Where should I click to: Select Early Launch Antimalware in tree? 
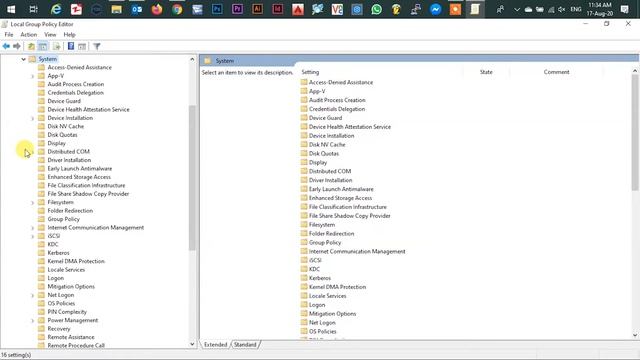click(x=80, y=169)
